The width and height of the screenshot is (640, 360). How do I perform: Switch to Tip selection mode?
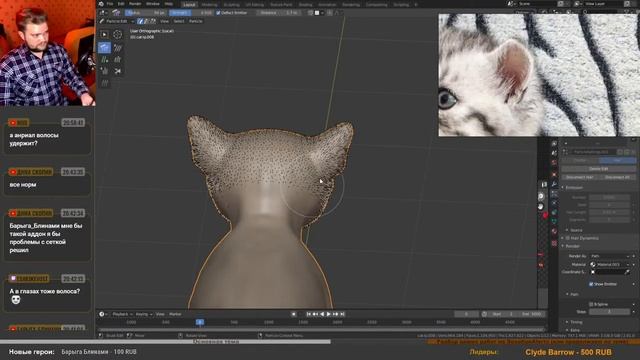click(x=152, y=21)
